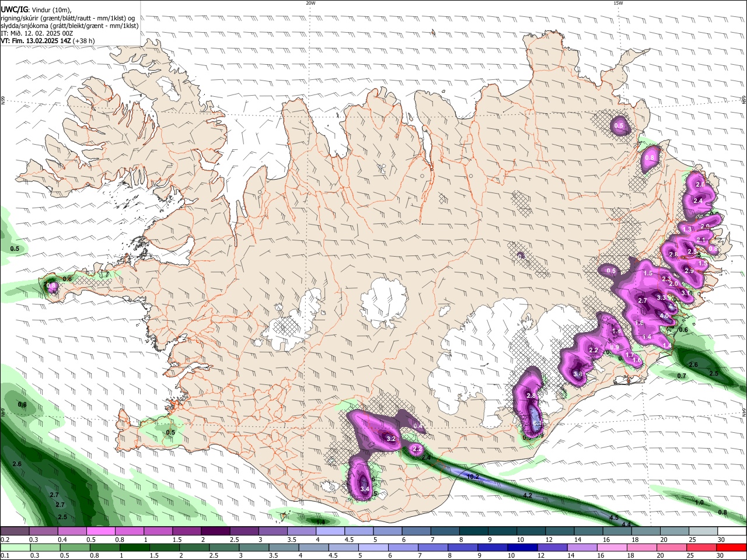Pick the pale grey 25 swatch, upper scale

(703, 531)
